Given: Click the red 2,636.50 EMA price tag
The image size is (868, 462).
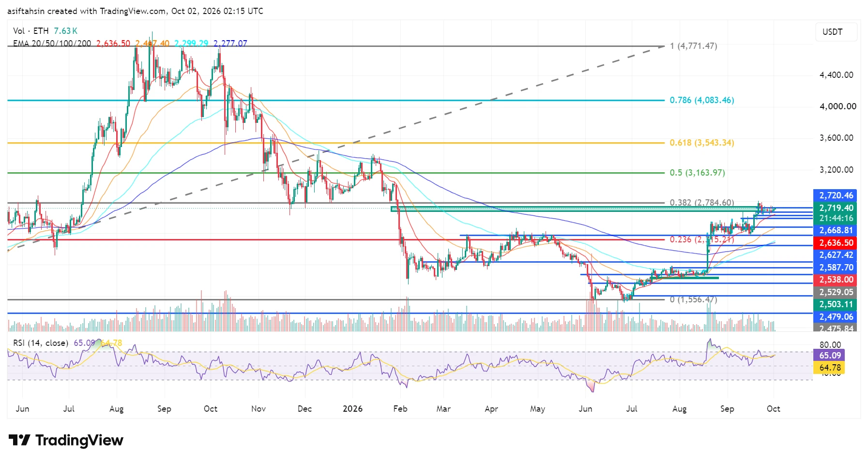Looking at the screenshot, I should [x=836, y=243].
